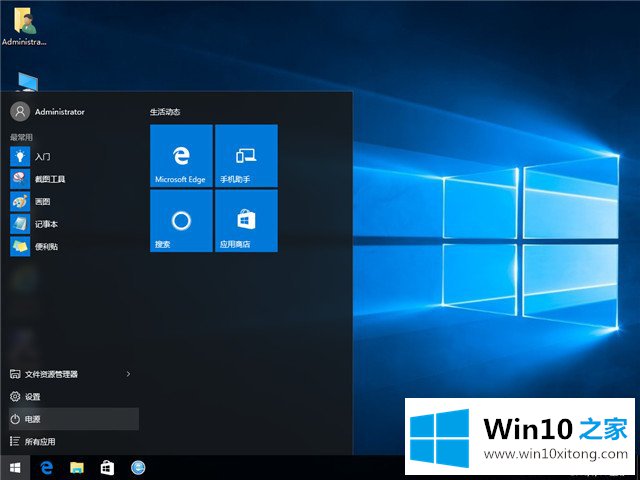Open the 搜索 Cortana tile
The height and width of the screenshot is (480, 640).
click(x=181, y=221)
